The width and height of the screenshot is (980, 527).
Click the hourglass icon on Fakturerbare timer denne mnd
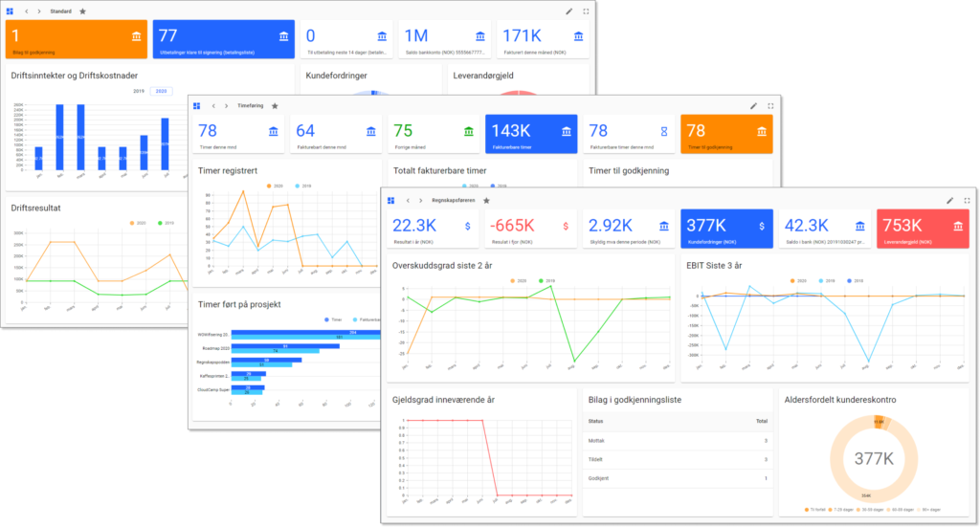(x=662, y=131)
